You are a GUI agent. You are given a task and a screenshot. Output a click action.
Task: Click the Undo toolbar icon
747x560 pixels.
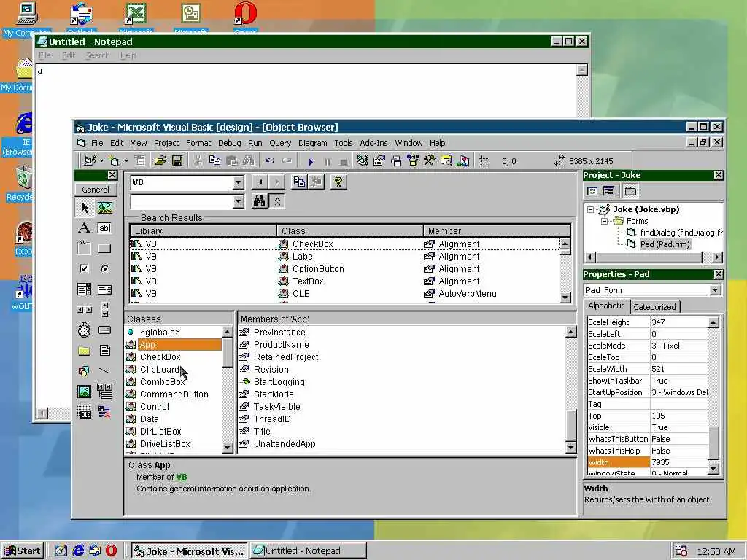[x=270, y=161]
